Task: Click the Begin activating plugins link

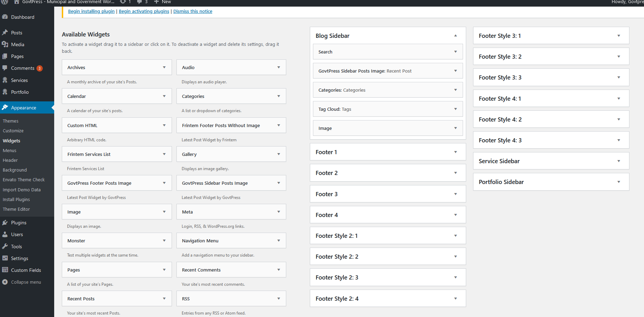Action: tap(144, 11)
